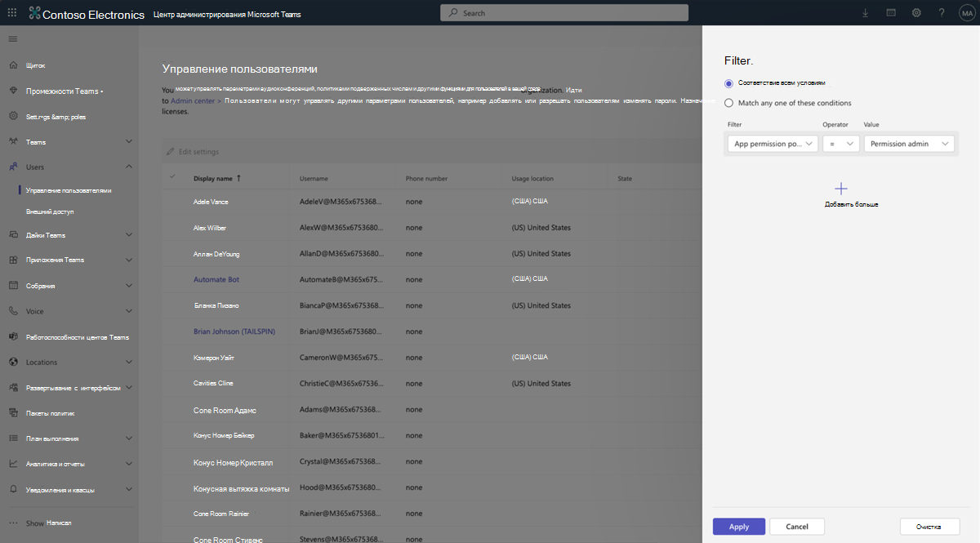Click the Users sidebar icon

[x=13, y=167]
